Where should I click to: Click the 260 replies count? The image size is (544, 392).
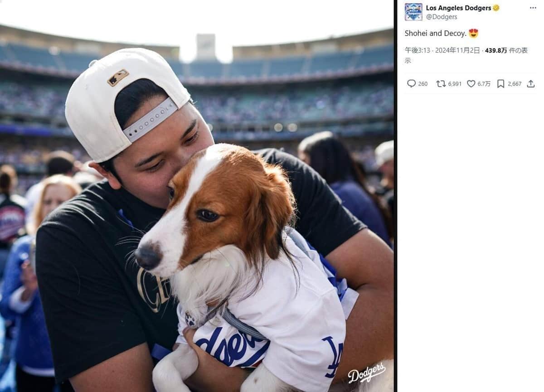[423, 84]
